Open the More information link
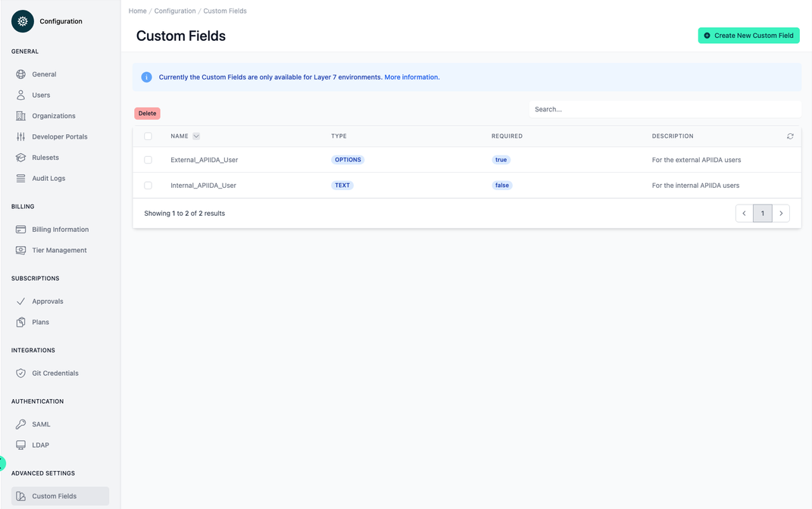Screen dimensions: 812x509 pyautogui.click(x=411, y=77)
